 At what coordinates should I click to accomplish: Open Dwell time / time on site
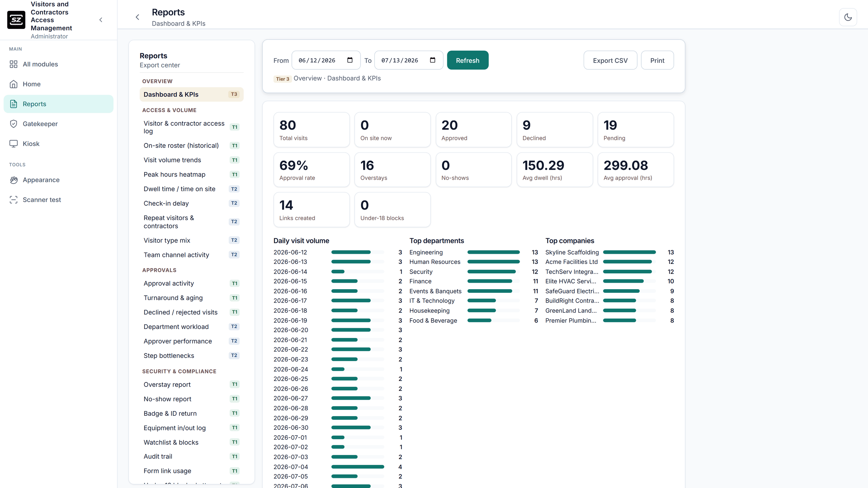[x=191, y=189]
